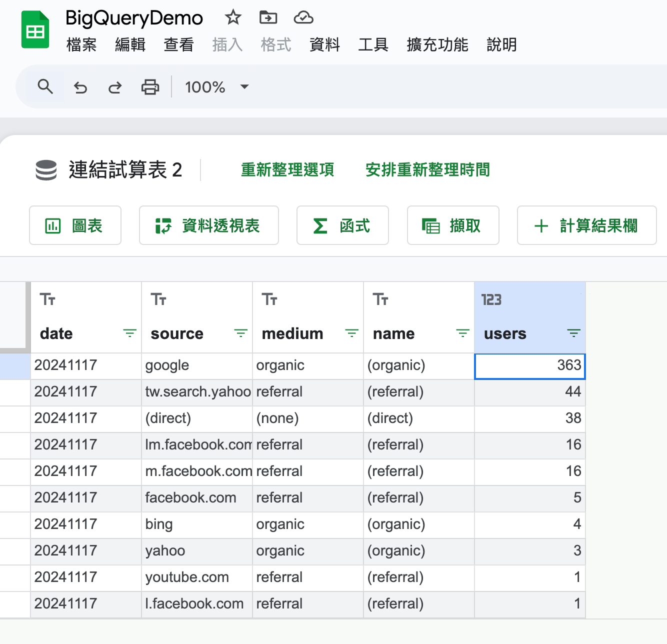Select the medium cell '(none)'
Viewport: 667px width, 644px height.
(x=308, y=419)
